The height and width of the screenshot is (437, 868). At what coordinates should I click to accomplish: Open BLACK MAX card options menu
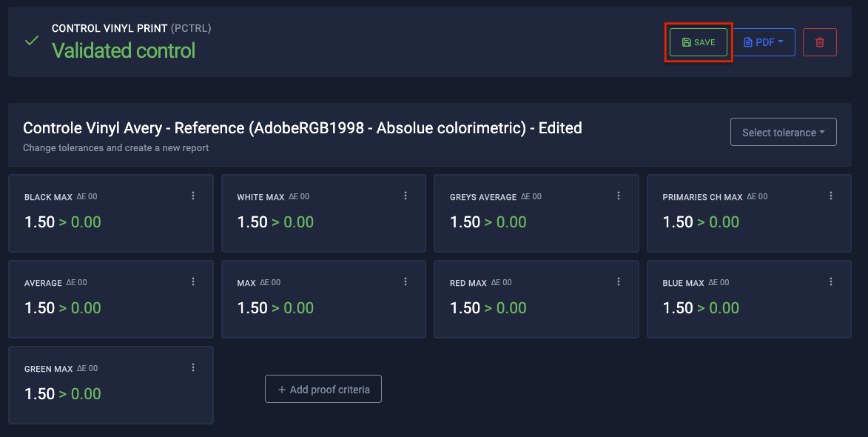193,196
